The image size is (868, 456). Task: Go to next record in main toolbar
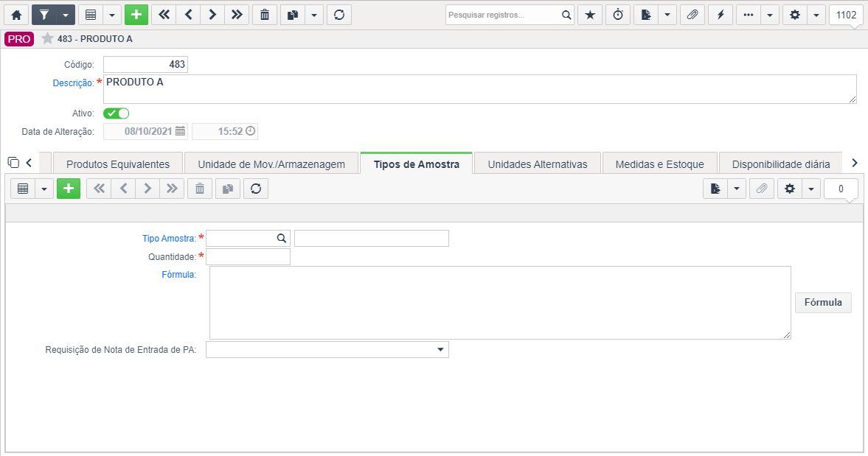212,15
